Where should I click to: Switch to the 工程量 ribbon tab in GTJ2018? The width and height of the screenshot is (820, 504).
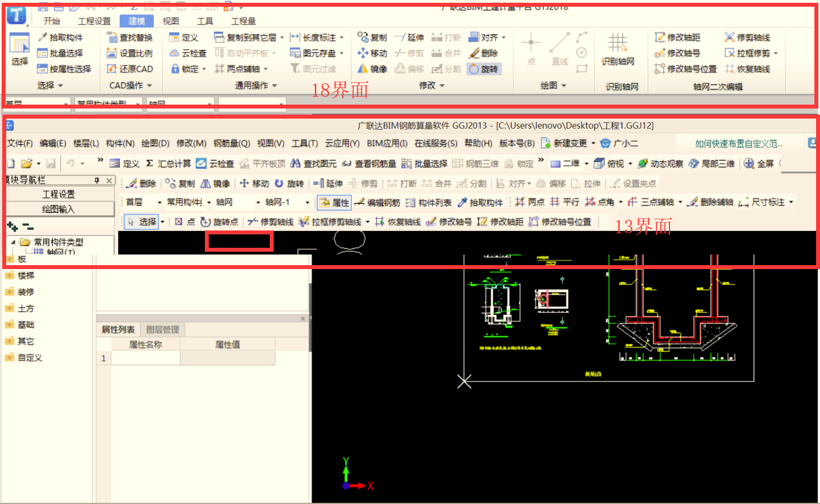coord(243,21)
